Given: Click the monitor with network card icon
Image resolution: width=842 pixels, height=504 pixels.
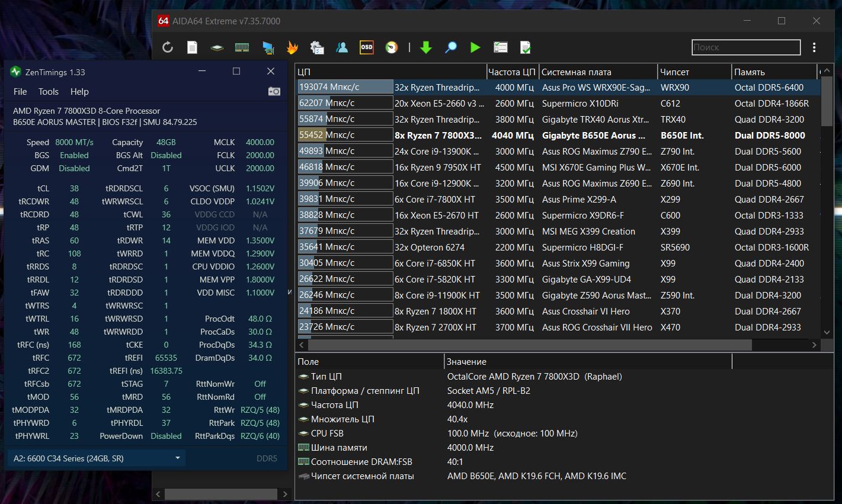Looking at the screenshot, I should (268, 47).
